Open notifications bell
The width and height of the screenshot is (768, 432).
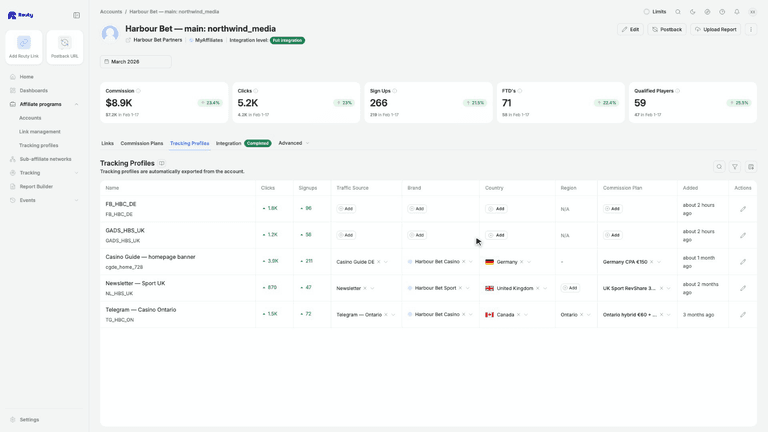coord(737,12)
